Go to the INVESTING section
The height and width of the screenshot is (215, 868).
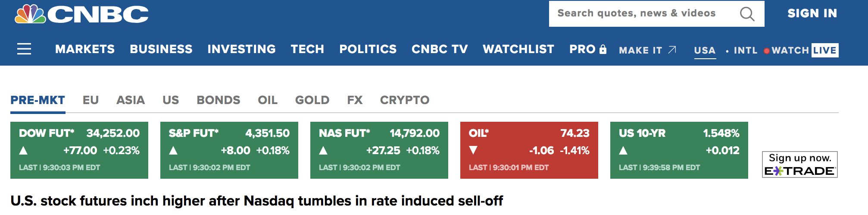(241, 49)
